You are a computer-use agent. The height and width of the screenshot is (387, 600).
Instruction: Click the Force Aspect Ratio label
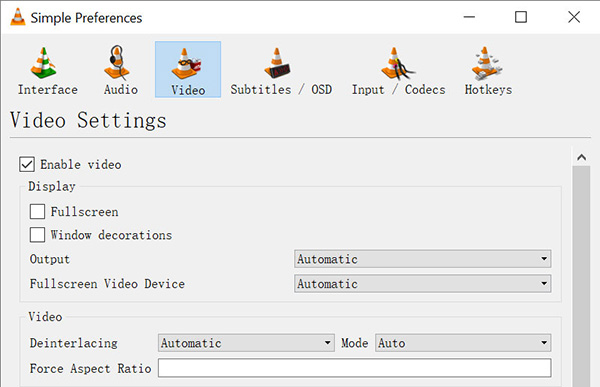(90, 368)
